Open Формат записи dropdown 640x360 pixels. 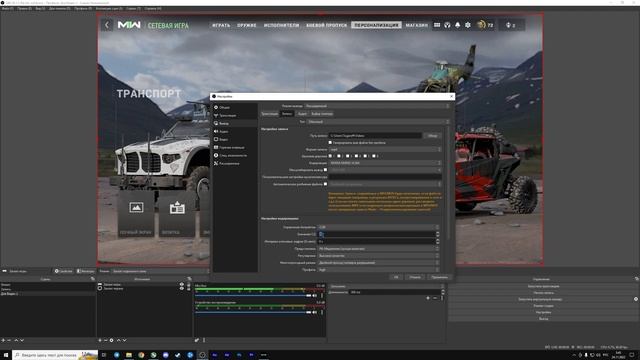[385, 149]
